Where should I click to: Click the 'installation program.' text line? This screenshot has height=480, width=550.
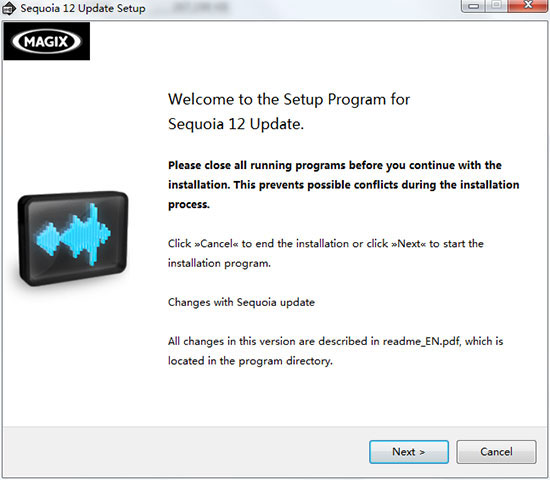point(219,263)
